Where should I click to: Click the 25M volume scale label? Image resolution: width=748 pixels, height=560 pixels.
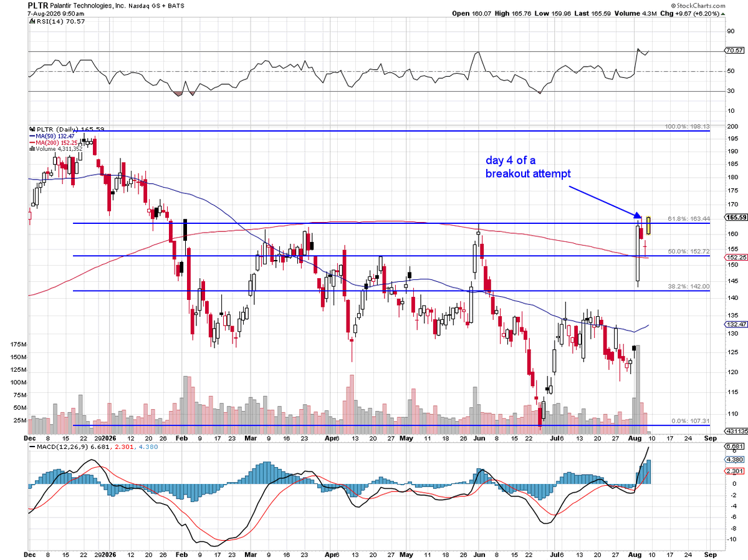tap(20, 420)
